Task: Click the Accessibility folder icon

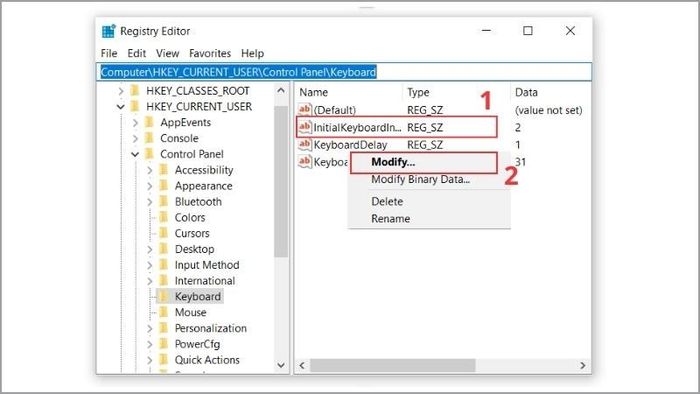Action: 164,170
